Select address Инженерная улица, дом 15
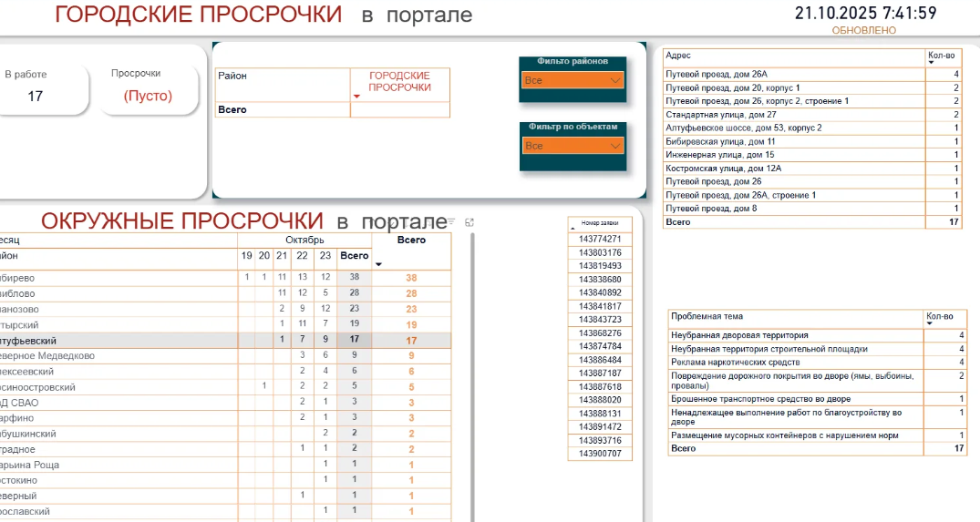 click(720, 155)
